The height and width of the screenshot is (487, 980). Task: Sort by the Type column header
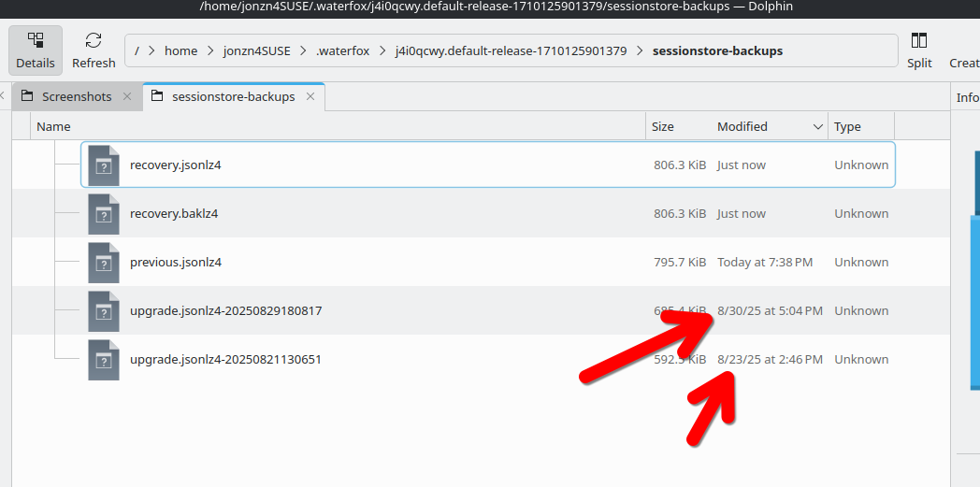pos(861,127)
